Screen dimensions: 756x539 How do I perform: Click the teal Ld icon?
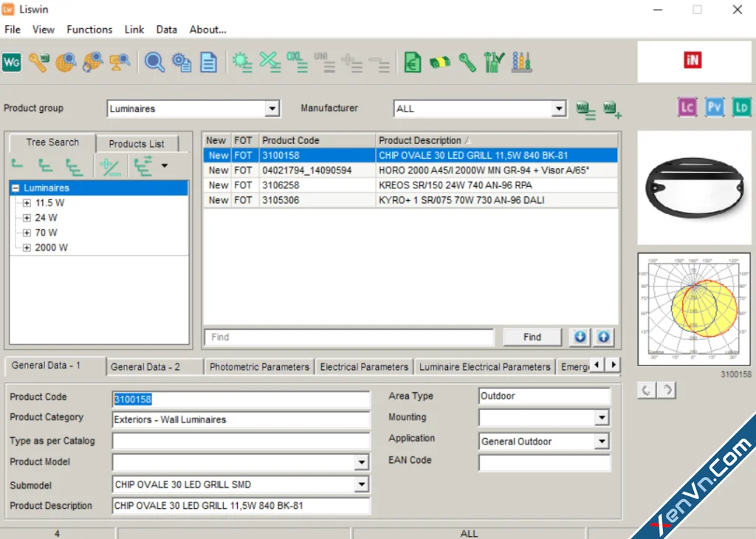741,107
